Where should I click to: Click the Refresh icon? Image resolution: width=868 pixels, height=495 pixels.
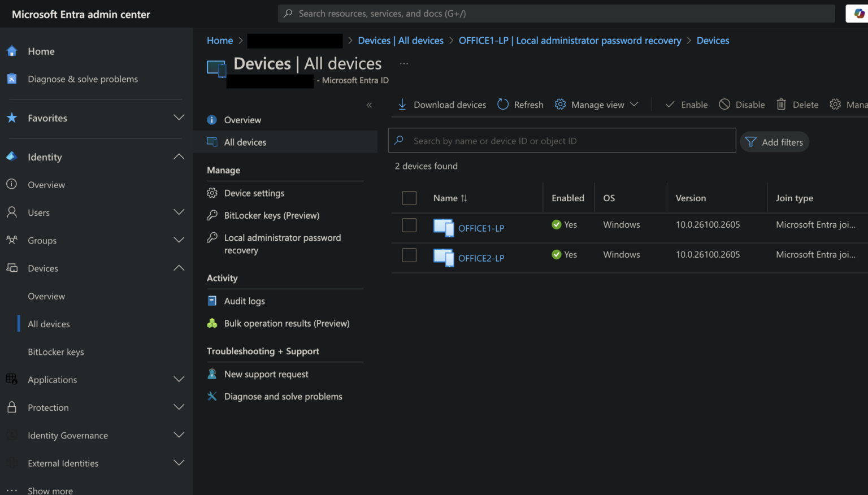pyautogui.click(x=503, y=105)
